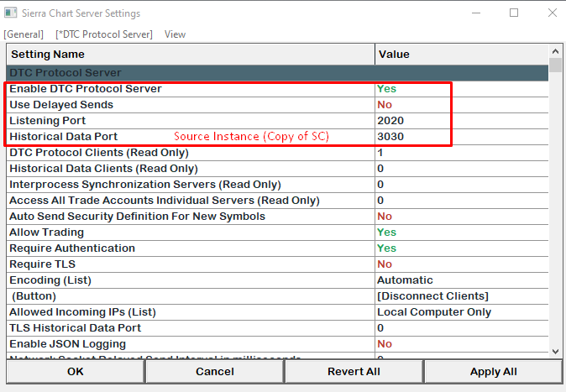Viewport: 566px width, 392px height.
Task: Click Access All Trade Accounts value 0
Action: [380, 201]
